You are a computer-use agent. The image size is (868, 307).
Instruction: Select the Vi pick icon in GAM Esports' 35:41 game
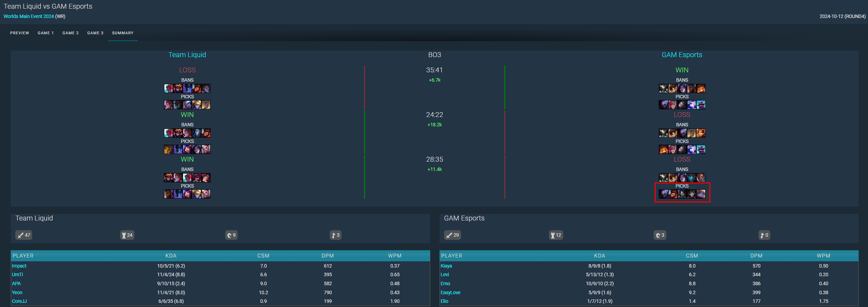673,105
